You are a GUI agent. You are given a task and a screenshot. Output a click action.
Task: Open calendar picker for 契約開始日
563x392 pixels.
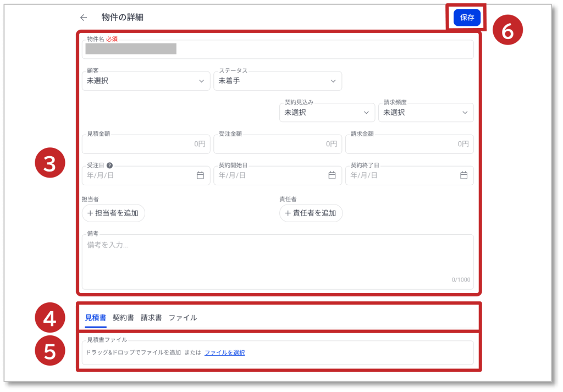[x=332, y=175]
